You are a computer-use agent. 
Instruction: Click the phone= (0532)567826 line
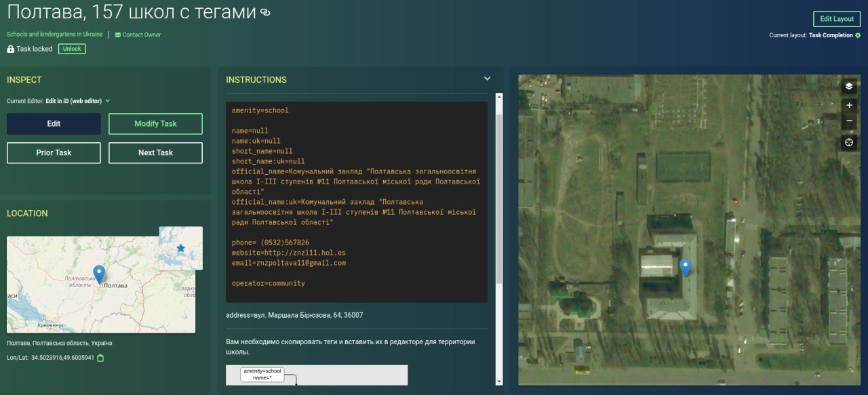[271, 243]
